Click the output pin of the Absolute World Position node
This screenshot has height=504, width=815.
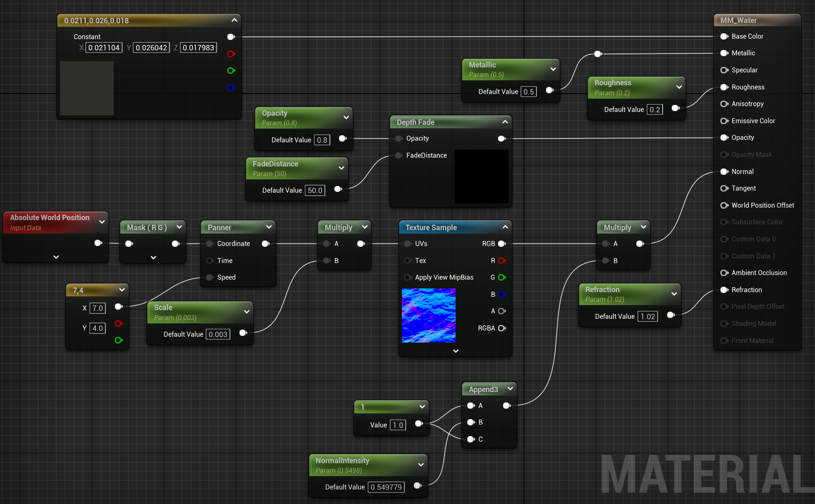pos(98,243)
